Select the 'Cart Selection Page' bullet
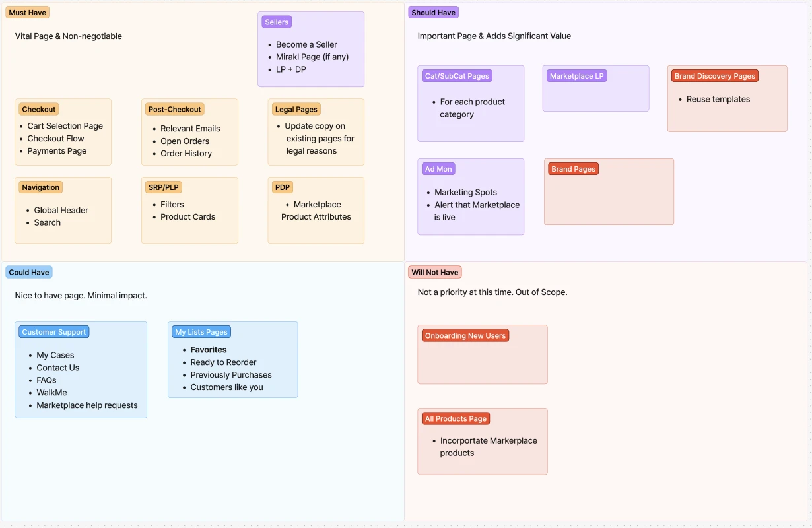This screenshot has width=812, height=528. click(65, 126)
